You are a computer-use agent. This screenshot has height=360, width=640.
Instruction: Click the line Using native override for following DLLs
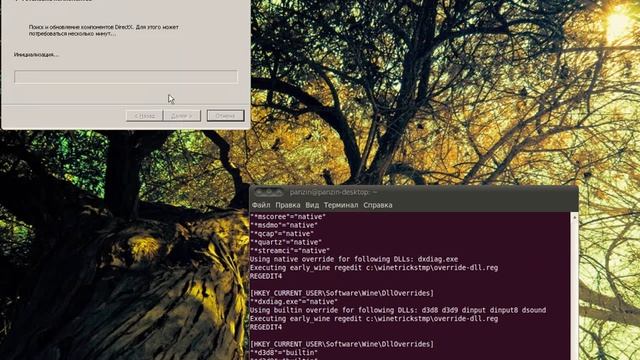(354, 259)
